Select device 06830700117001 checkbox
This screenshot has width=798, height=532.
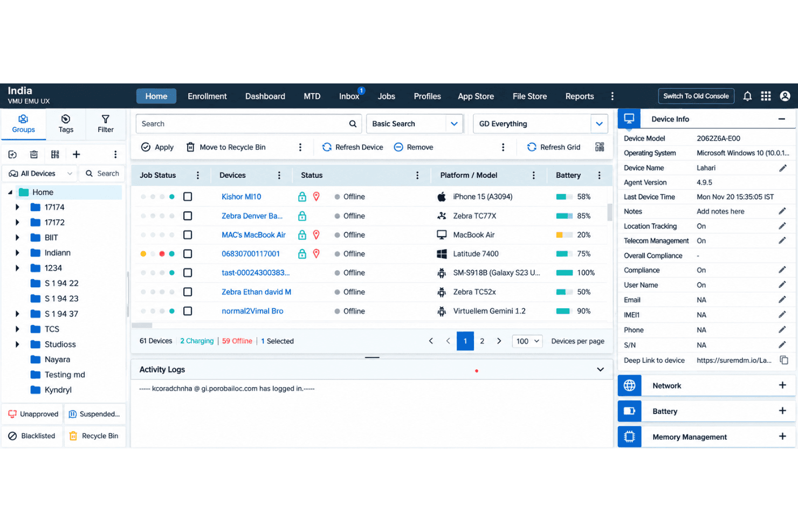pyautogui.click(x=188, y=254)
